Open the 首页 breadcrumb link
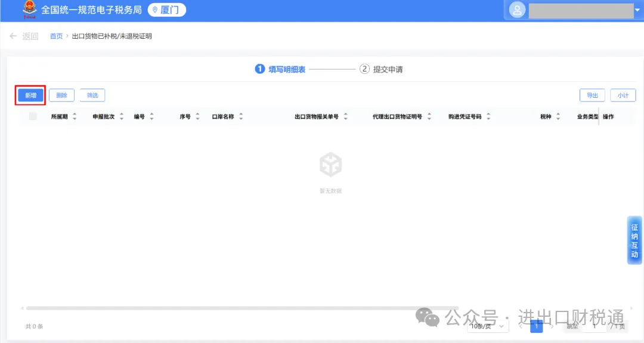 coord(56,36)
